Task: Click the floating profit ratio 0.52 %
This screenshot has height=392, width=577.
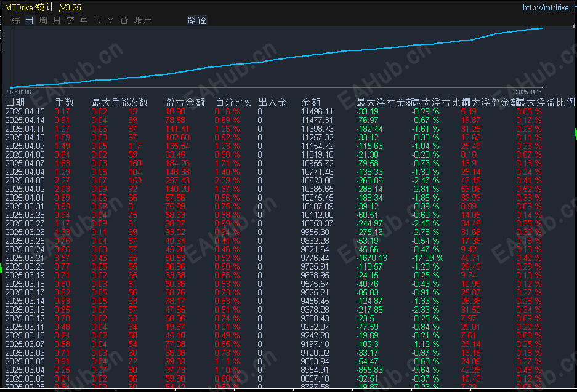Action: point(529,189)
